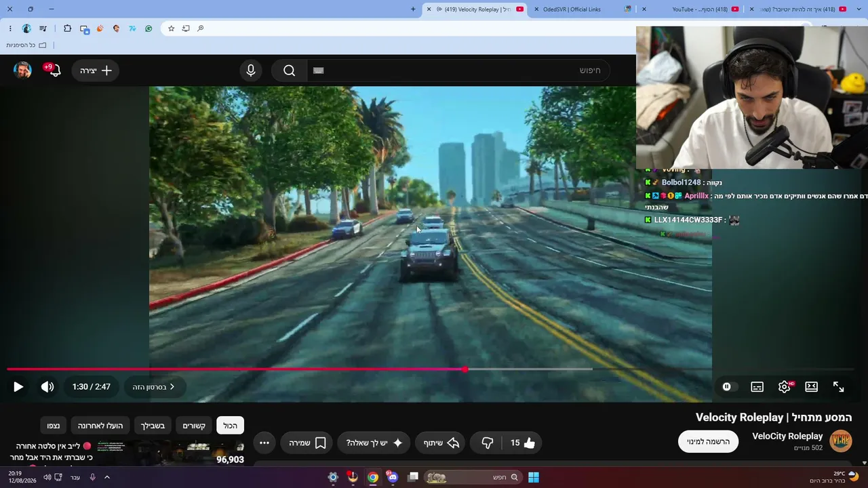Screen dimensions: 868x488
Task: Select the הכול filter chip
Action: tap(230, 426)
